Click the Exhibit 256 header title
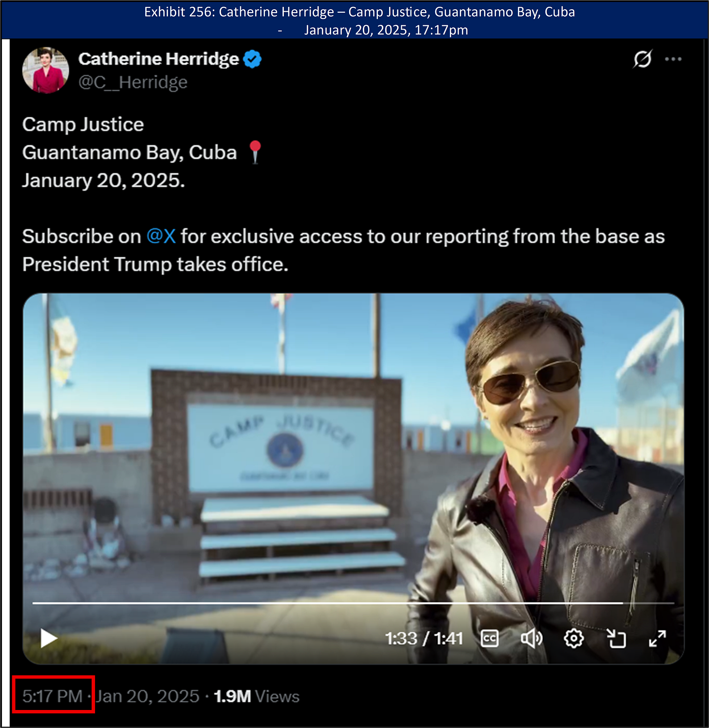This screenshot has height=728, width=709. 359,12
